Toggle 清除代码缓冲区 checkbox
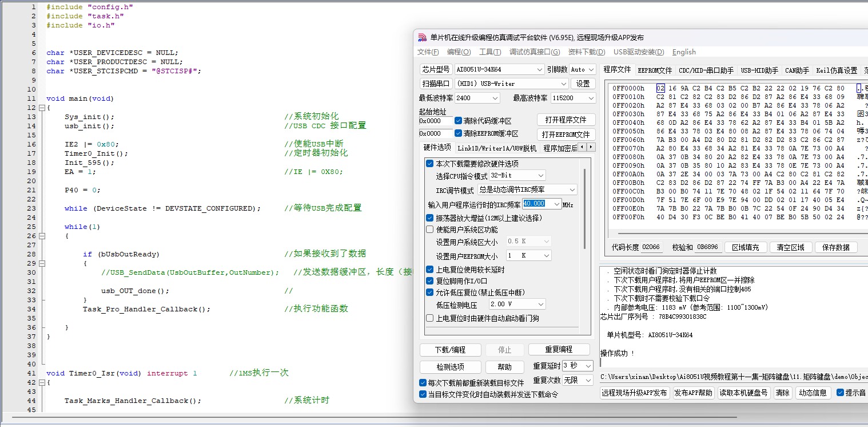868x427 pixels. pyautogui.click(x=459, y=121)
